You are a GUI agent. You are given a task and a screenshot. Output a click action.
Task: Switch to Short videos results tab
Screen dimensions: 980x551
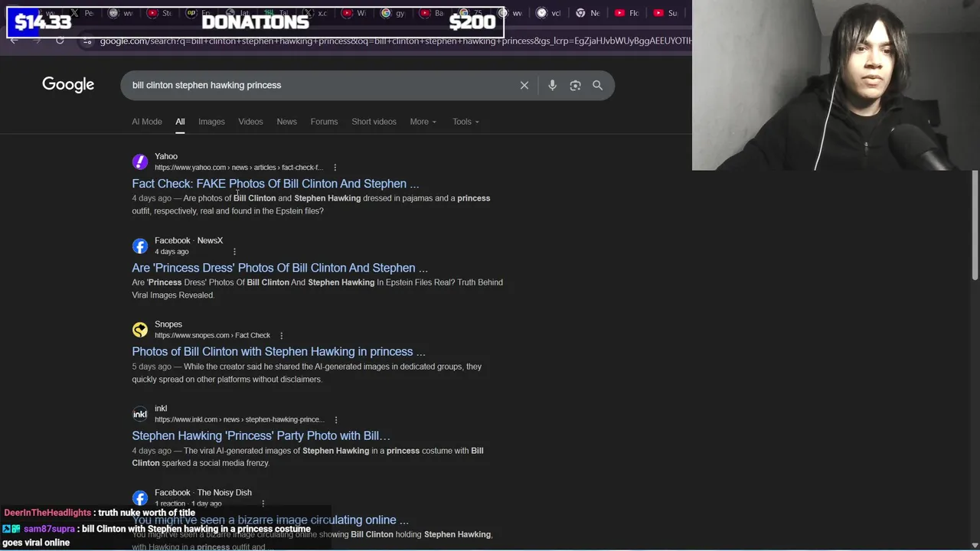pos(374,122)
